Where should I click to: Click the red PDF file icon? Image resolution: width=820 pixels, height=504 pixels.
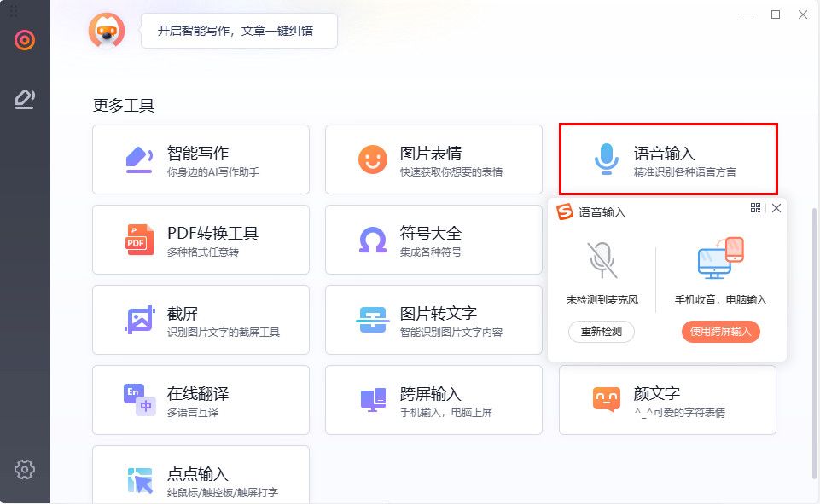click(x=139, y=240)
